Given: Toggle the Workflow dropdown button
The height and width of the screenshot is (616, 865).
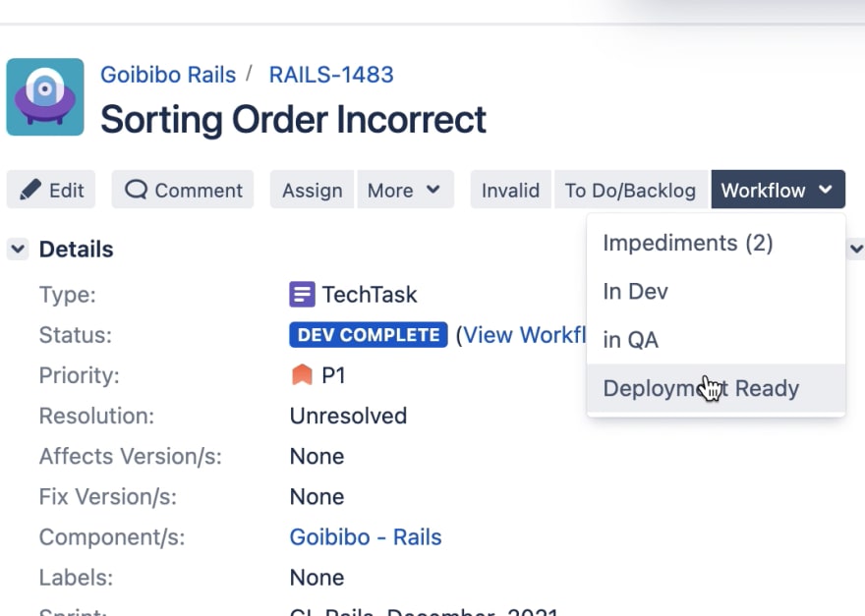Looking at the screenshot, I should pyautogui.click(x=778, y=190).
